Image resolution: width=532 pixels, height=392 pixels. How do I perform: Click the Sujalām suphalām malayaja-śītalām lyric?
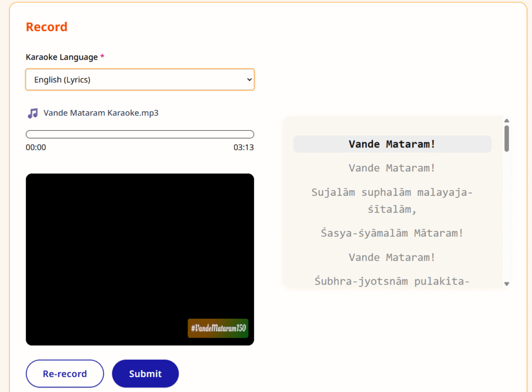point(392,200)
